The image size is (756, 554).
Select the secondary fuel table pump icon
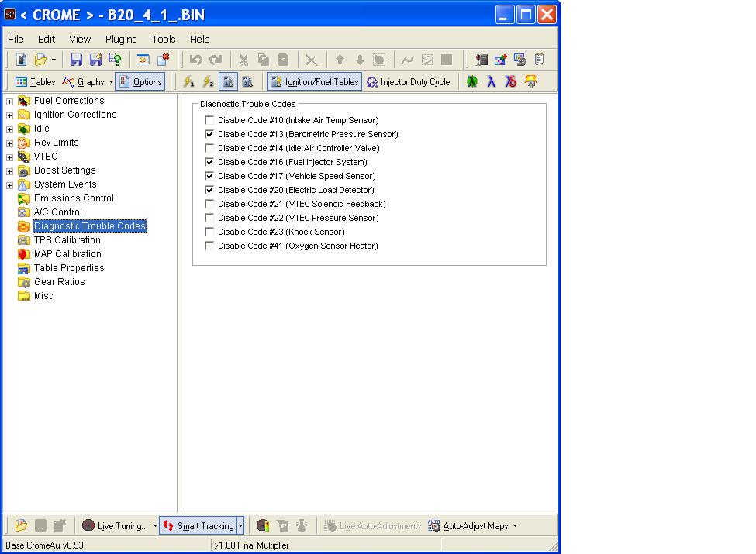[247, 82]
